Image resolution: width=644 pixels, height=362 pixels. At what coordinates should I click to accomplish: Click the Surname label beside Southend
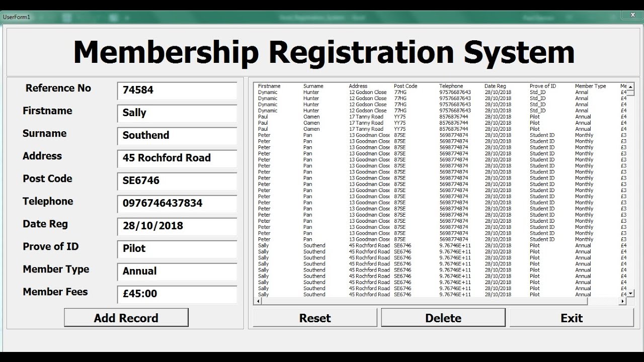coord(44,133)
